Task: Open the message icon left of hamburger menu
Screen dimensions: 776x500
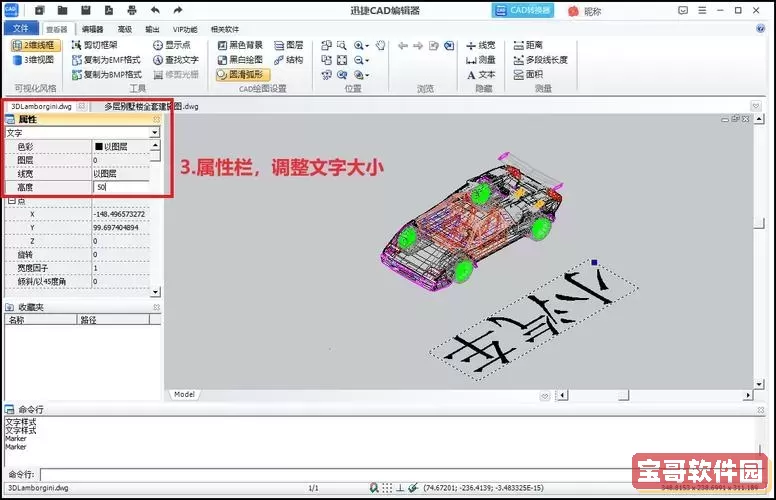Action: coord(683,10)
